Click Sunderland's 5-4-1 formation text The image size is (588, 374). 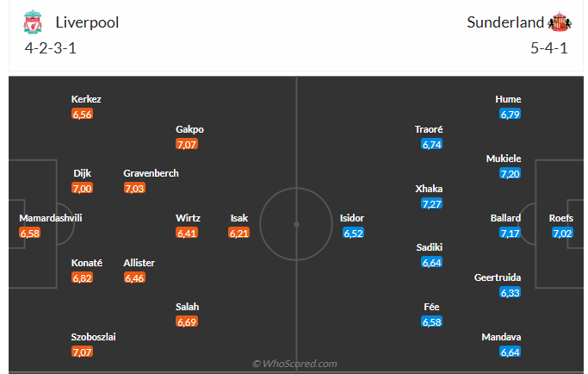tap(548, 48)
